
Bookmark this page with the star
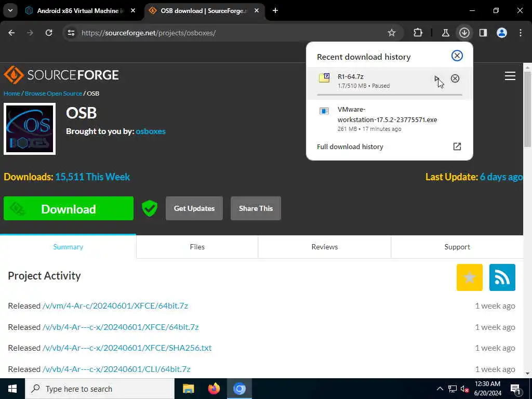pos(392,33)
